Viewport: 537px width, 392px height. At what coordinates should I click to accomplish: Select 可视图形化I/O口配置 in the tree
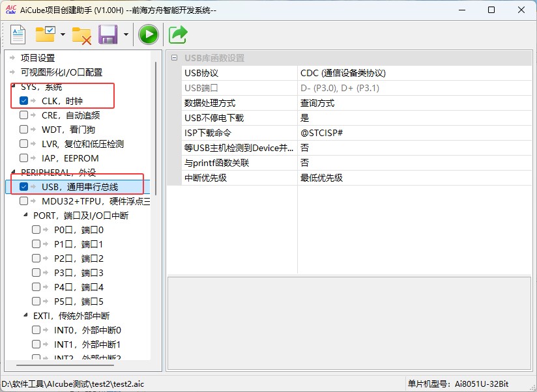[62, 72]
